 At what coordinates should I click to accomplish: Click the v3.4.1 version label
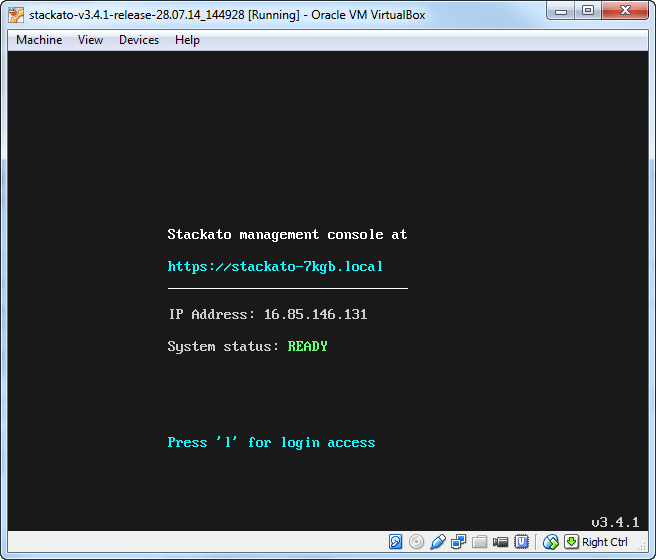pos(615,522)
